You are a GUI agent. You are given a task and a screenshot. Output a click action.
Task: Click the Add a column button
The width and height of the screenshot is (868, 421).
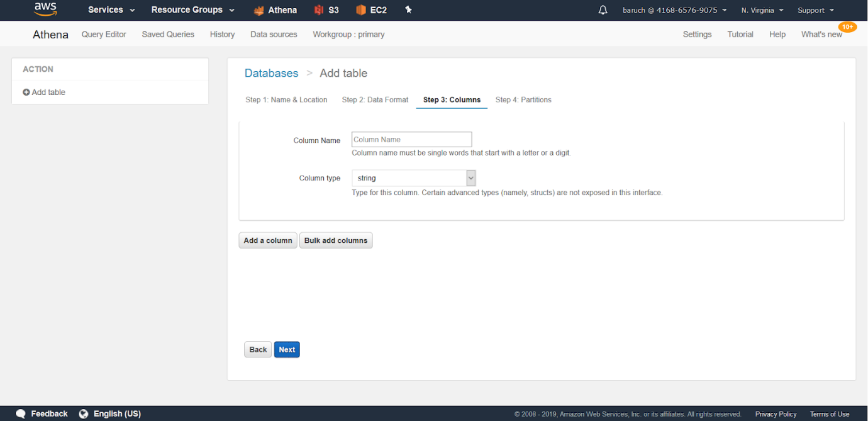click(x=268, y=240)
